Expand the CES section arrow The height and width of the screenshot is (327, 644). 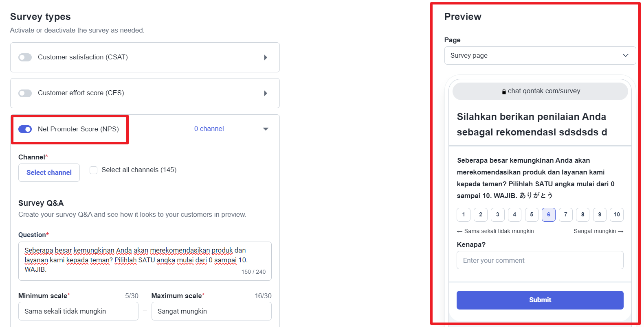coord(266,93)
